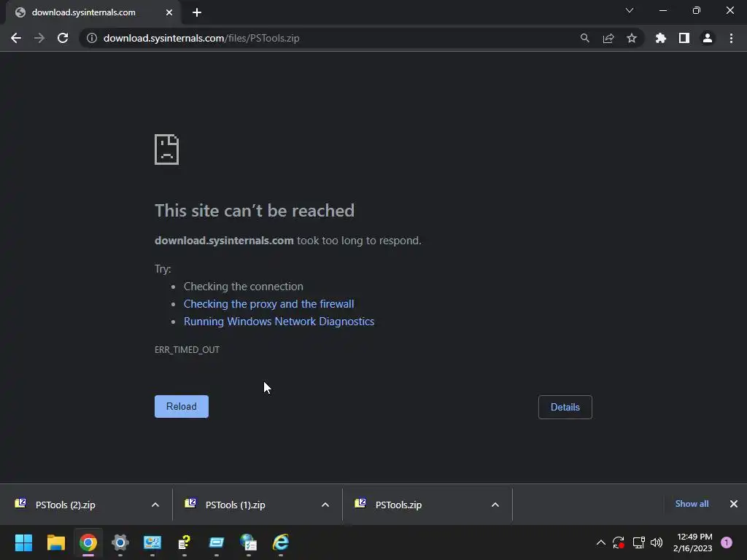Screen dimensions: 747x560
Task: Open the monitor-window app in taskbar
Action: tap(152, 542)
